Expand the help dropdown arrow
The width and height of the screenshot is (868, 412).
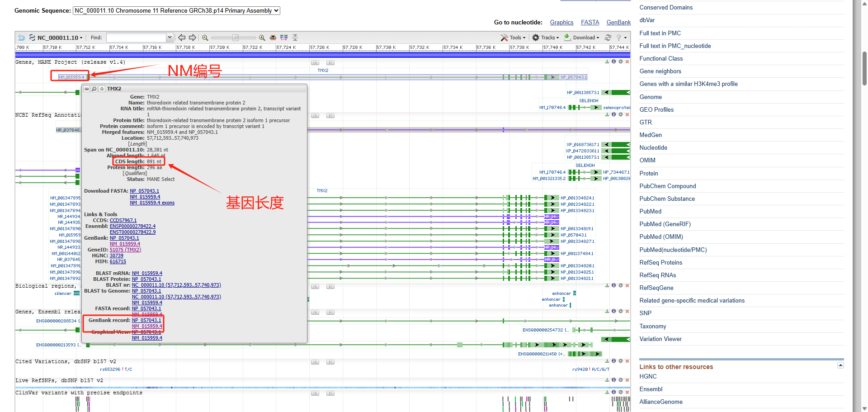point(626,38)
